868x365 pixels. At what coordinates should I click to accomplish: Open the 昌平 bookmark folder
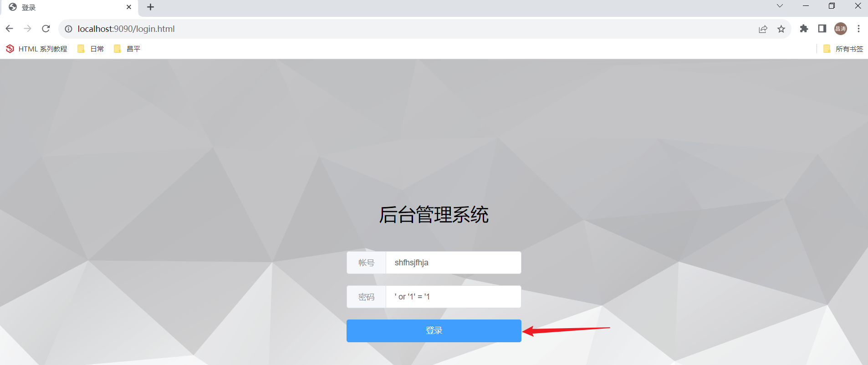coord(127,49)
